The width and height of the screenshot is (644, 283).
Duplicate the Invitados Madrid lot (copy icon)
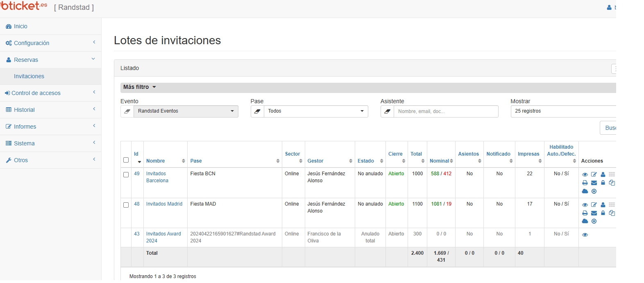coord(612,213)
